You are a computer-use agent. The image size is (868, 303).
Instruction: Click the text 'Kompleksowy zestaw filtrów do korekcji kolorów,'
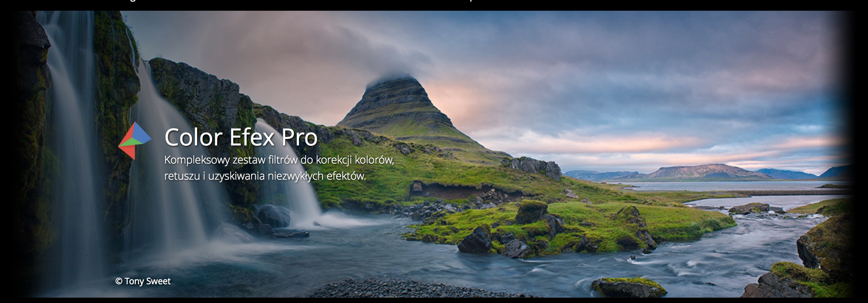point(279,160)
